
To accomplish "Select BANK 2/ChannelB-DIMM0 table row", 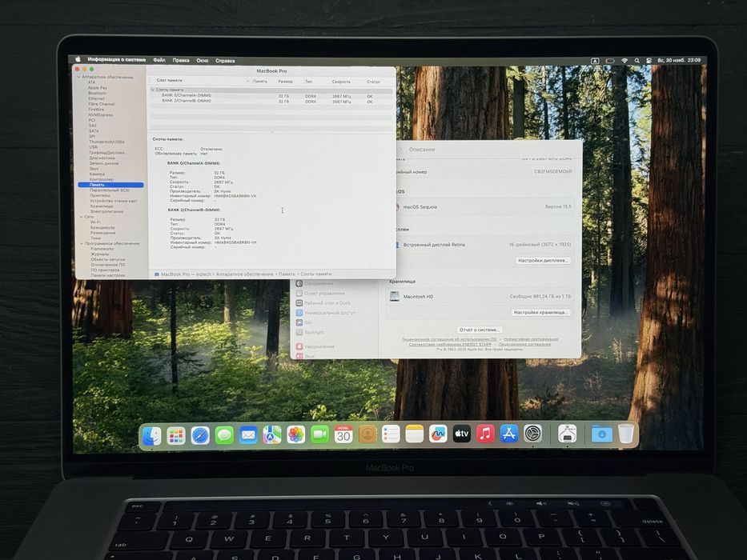I will [271, 101].
